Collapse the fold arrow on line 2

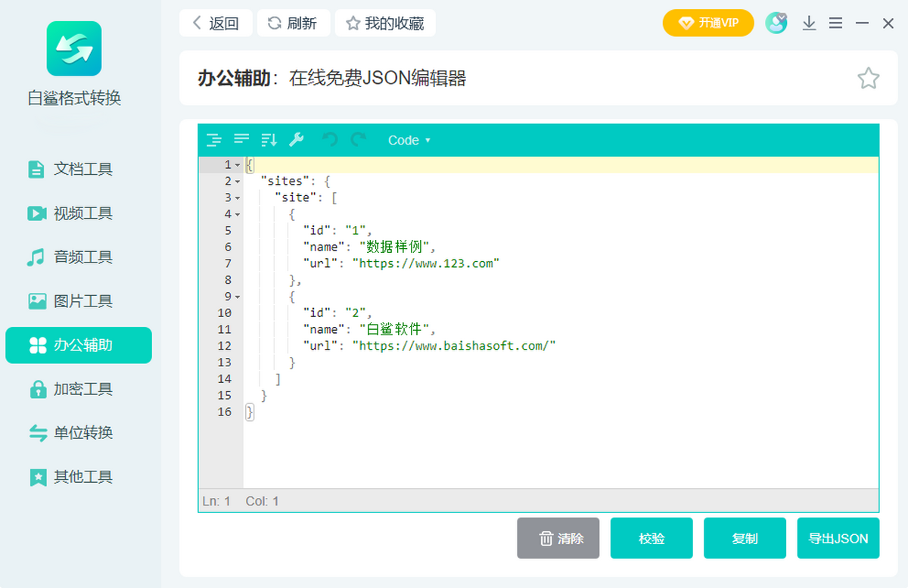[238, 182]
